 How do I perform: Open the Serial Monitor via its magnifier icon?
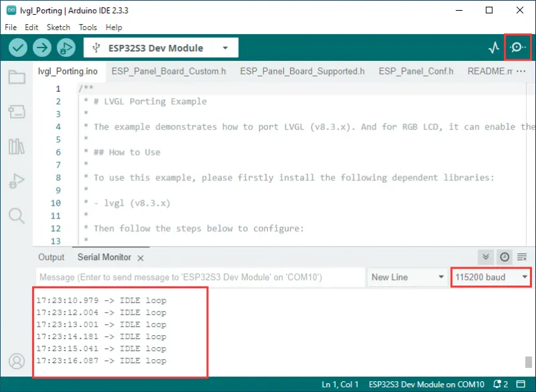pyautogui.click(x=517, y=48)
